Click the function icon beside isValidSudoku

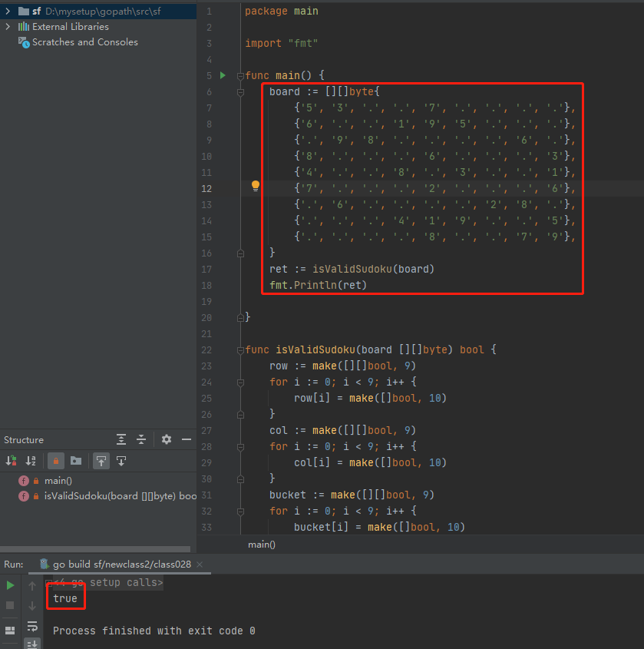[24, 496]
